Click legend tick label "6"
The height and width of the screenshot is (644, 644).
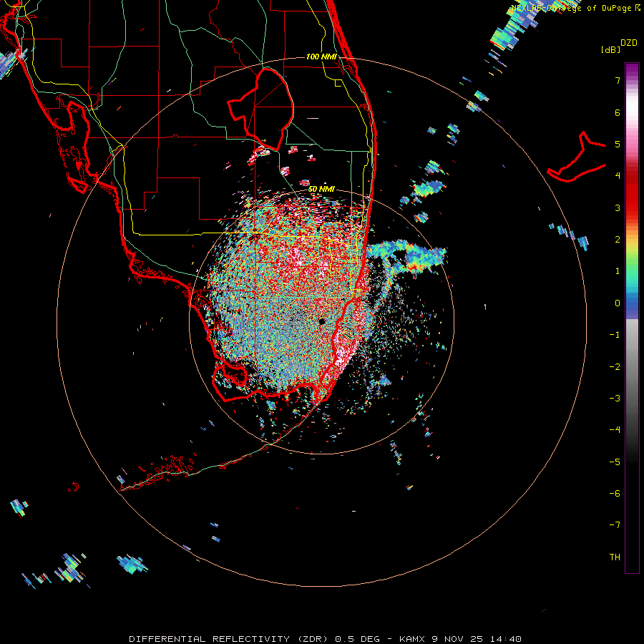[618, 112]
